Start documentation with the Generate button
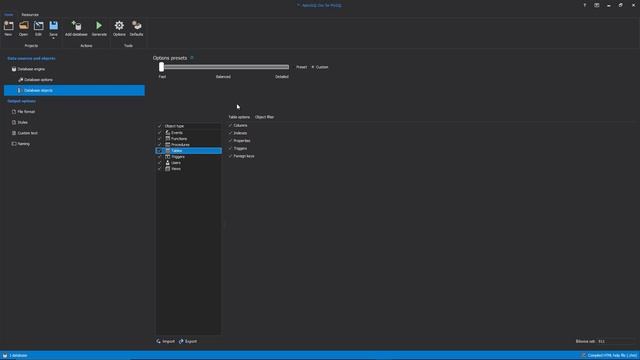Image resolution: width=640 pixels, height=360 pixels. (99, 29)
